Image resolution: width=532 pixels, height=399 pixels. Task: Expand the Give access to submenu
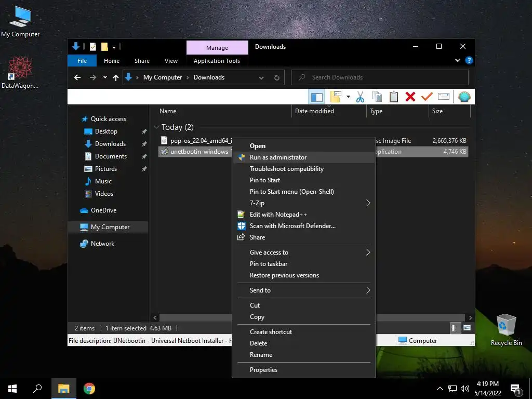303,252
